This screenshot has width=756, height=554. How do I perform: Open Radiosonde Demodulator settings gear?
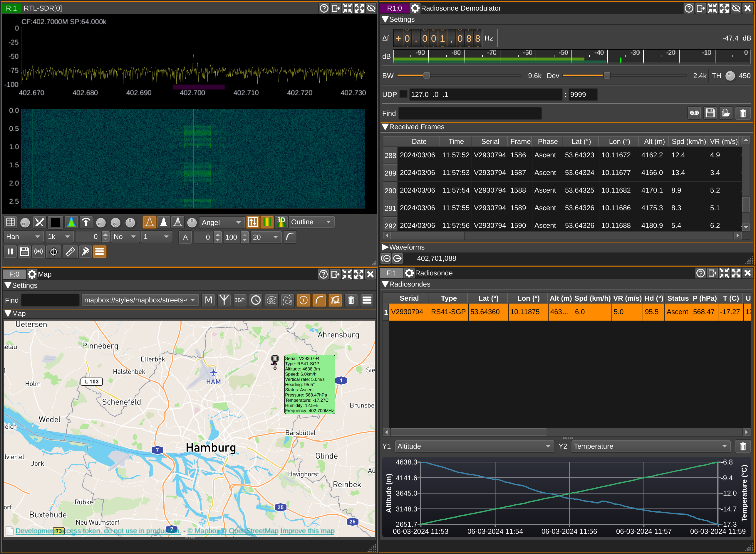click(415, 8)
